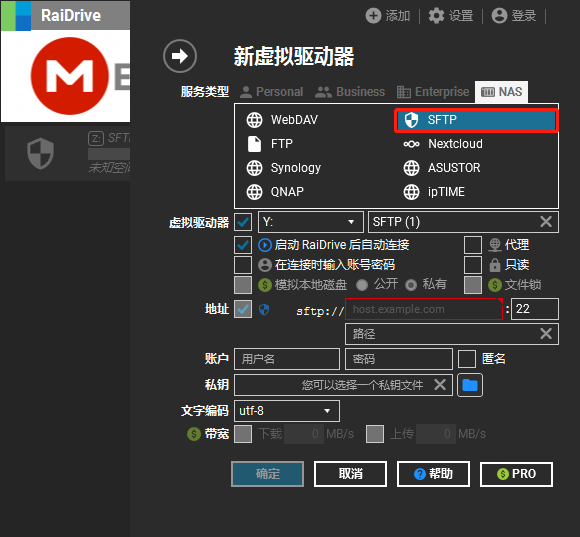Enable 在连接时输入账号密码 checkbox
The width and height of the screenshot is (580, 537).
tap(243, 265)
